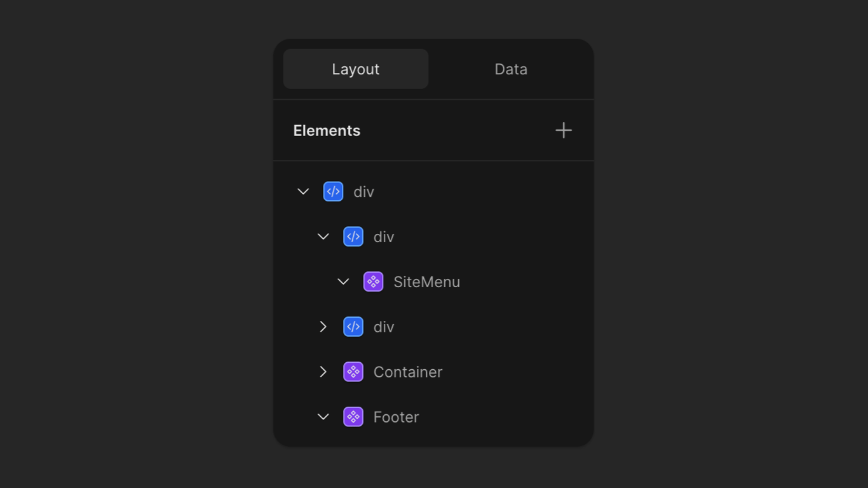This screenshot has width=868, height=488.
Task: Select the SiteMenu tree item label
Action: tap(426, 281)
